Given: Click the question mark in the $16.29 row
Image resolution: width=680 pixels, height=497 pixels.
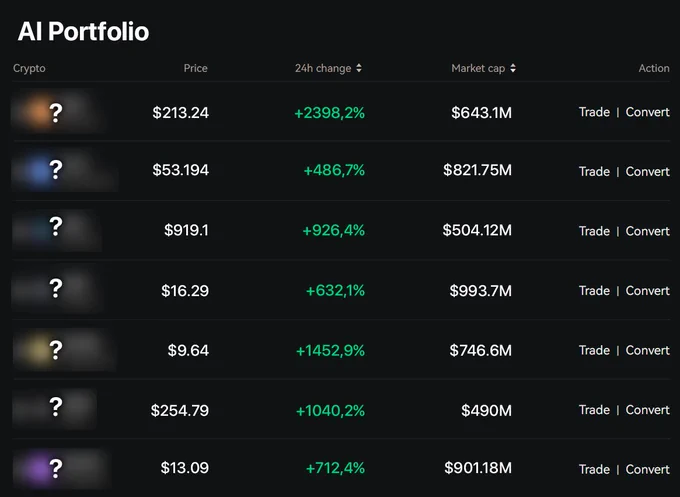Looking at the screenshot, I should (56, 288).
